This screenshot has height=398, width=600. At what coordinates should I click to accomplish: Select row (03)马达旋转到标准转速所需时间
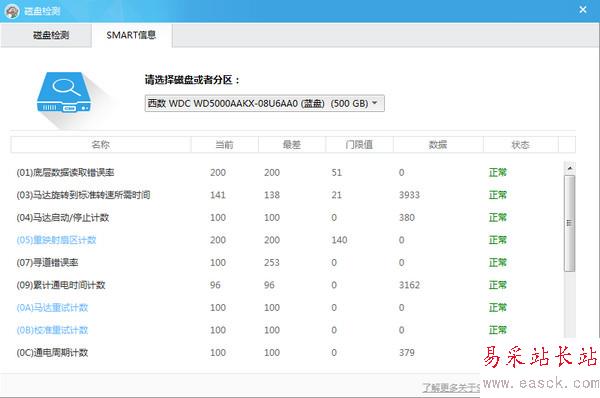(x=287, y=195)
